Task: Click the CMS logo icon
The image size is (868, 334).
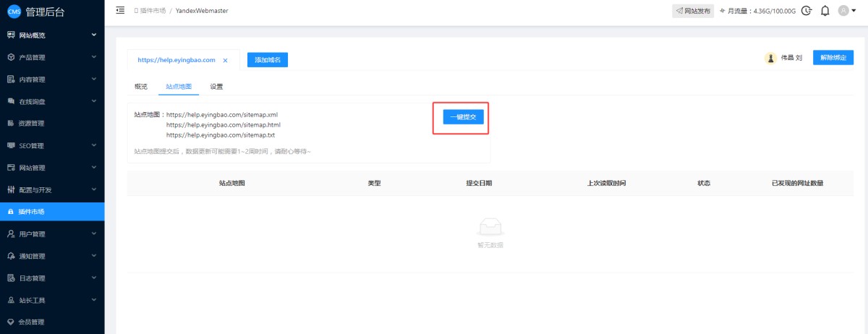Action: pyautogui.click(x=14, y=12)
